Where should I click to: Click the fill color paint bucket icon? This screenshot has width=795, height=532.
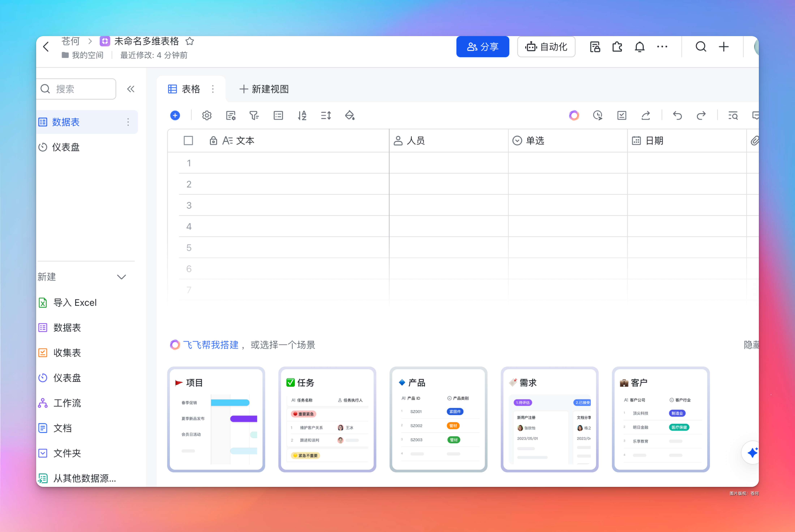[349, 116]
